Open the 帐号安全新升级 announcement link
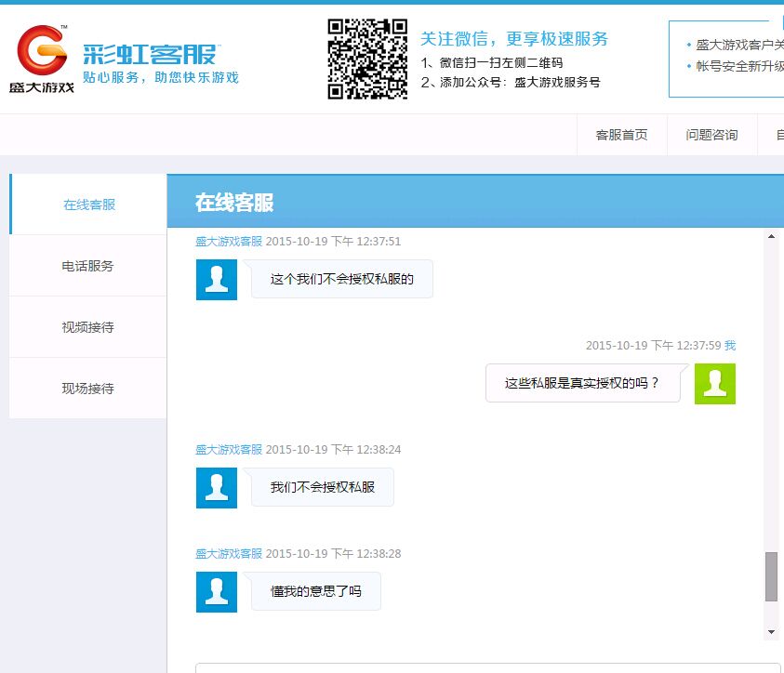Screen dimensions: 784x673 coord(739,66)
